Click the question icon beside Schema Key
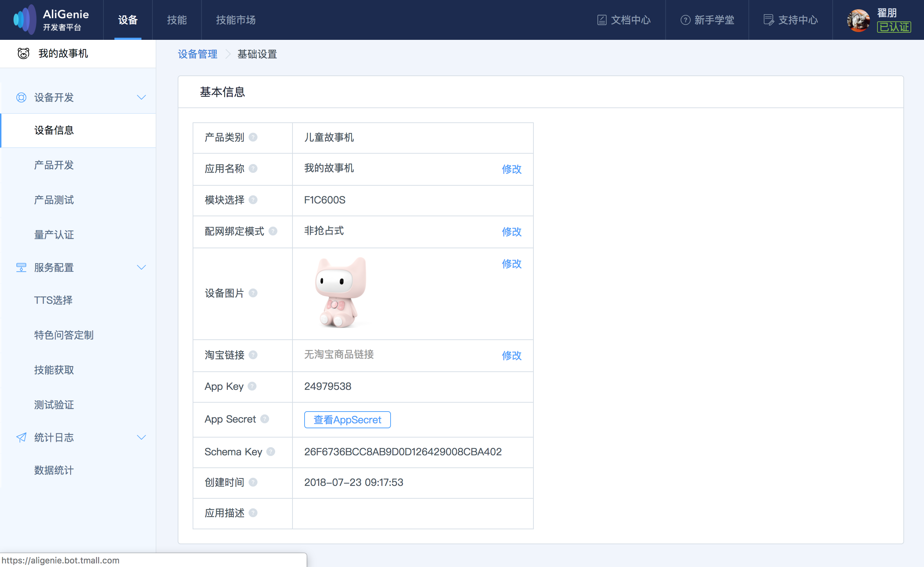This screenshot has width=924, height=567. [271, 452]
